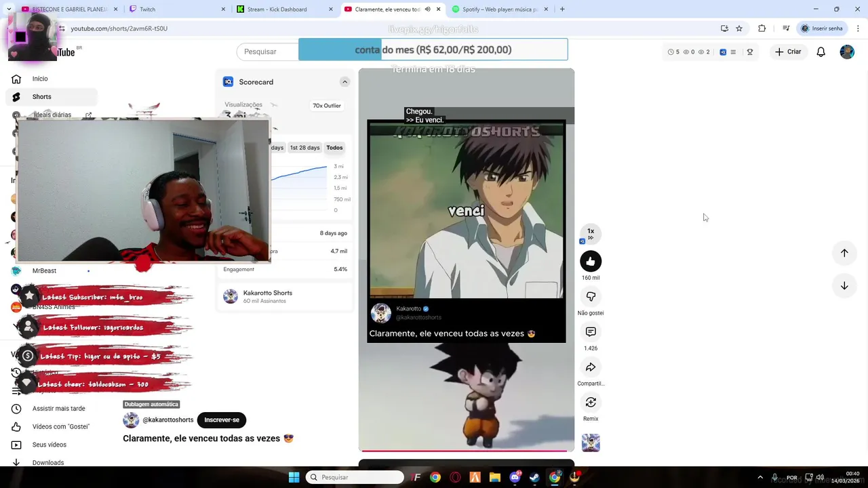868x488 pixels.
Task: Open the volume control in system tray
Action: tap(820, 477)
